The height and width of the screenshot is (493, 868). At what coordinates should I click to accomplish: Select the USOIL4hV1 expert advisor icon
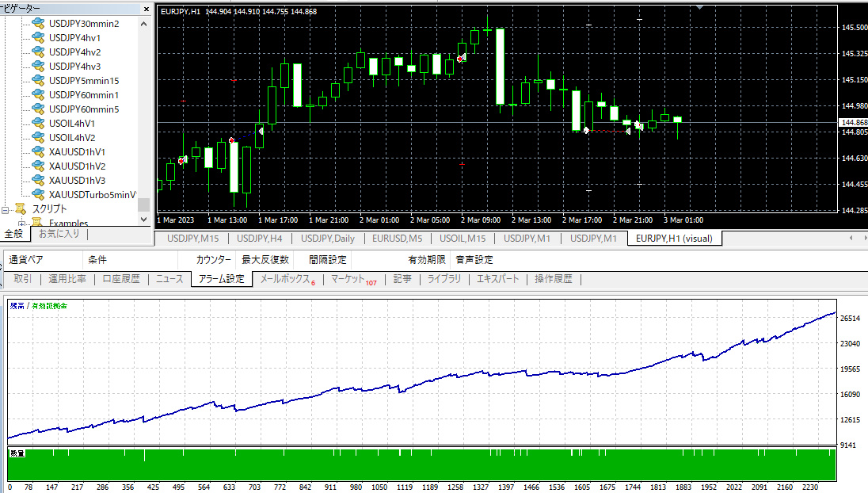click(x=38, y=123)
